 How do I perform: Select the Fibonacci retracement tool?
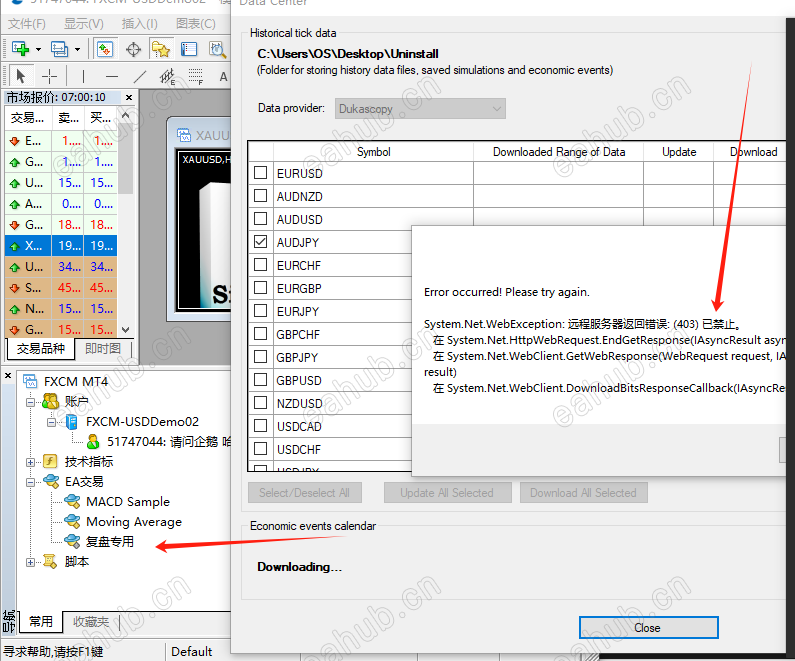(x=196, y=77)
